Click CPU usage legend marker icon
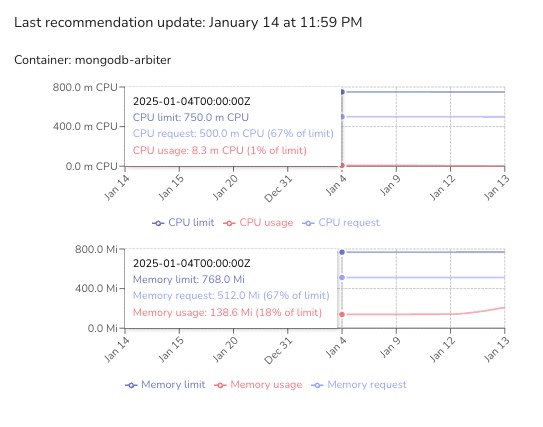The width and height of the screenshot is (543, 427). click(x=229, y=223)
